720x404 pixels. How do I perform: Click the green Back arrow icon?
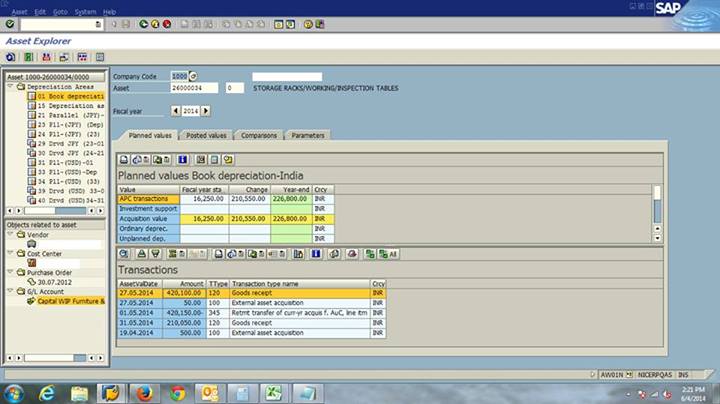tap(143, 24)
